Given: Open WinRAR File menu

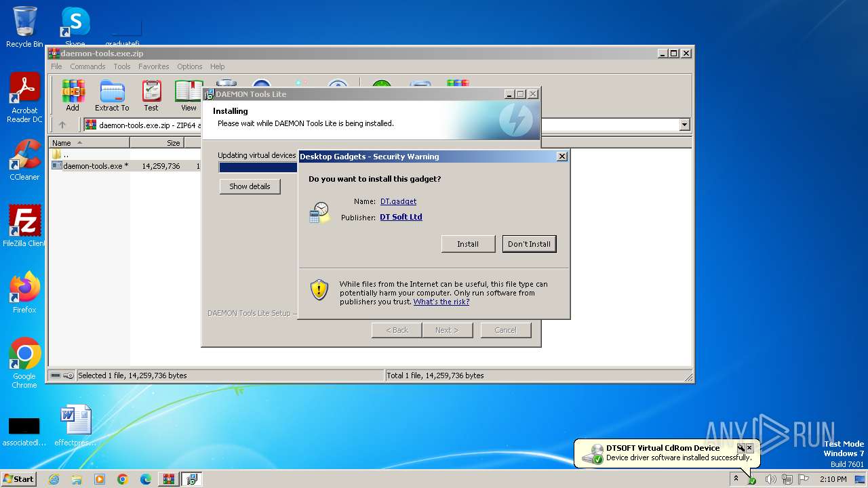Looking at the screenshot, I should 56,66.
